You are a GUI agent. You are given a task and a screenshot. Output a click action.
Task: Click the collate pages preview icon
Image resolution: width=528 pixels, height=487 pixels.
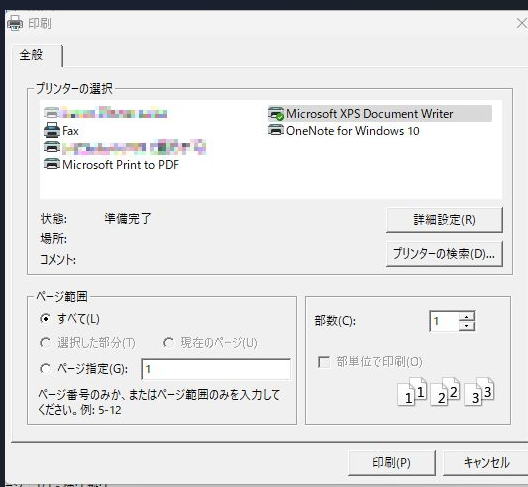(446, 392)
